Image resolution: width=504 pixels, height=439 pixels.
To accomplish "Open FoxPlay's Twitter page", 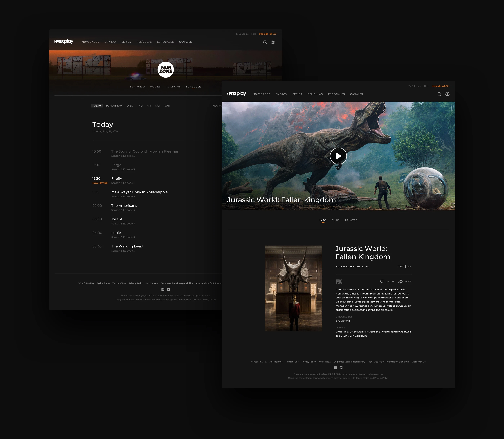I will [x=341, y=368].
